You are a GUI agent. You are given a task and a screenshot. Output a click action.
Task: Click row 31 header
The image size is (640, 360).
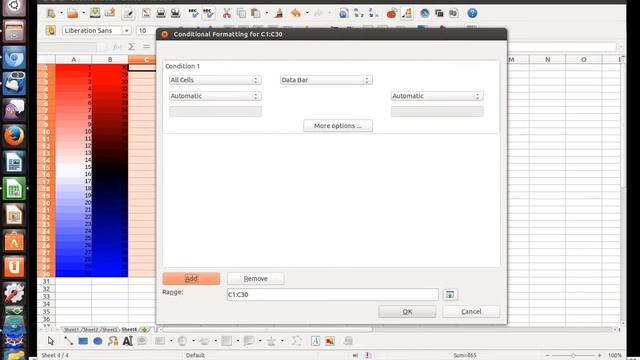coord(46,281)
